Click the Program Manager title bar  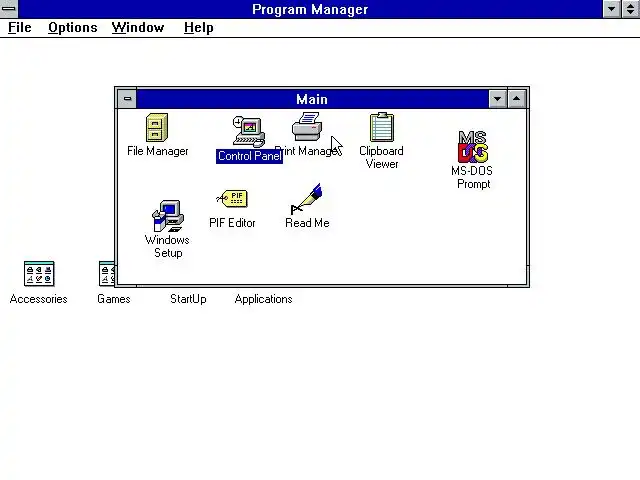310,9
